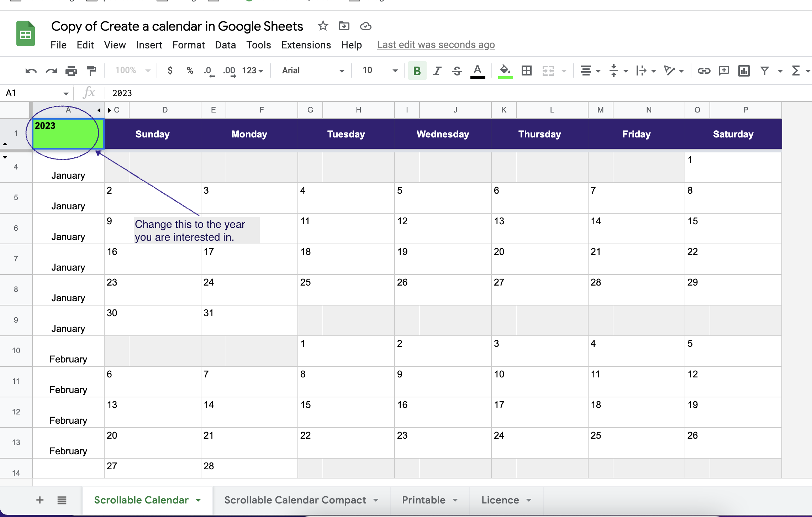Open the Extensions menu
This screenshot has width=812, height=517.
[306, 45]
